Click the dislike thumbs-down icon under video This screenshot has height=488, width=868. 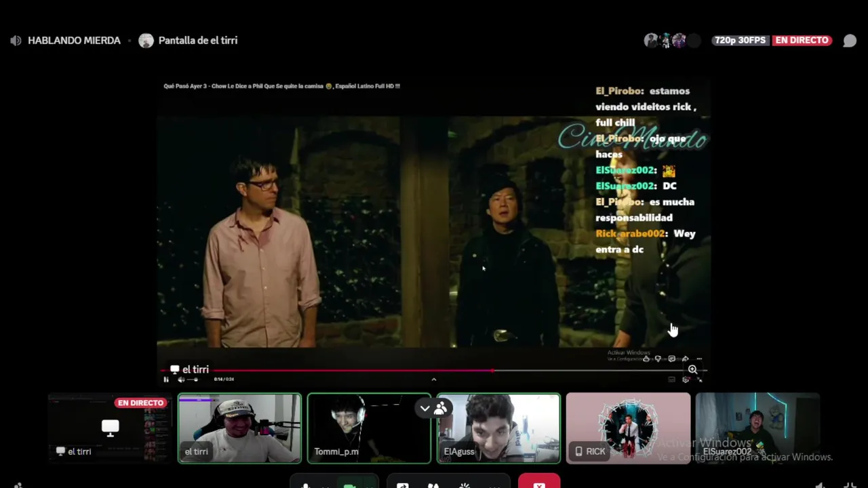[658, 359]
